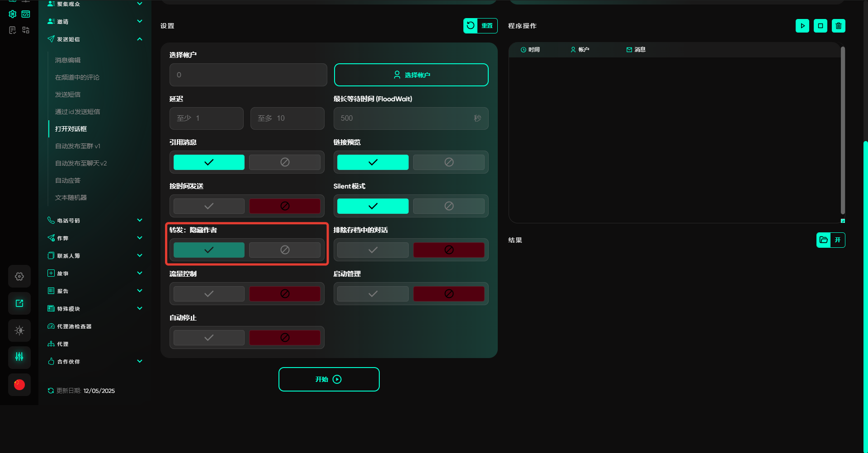Click the China flag language icon

(19, 385)
